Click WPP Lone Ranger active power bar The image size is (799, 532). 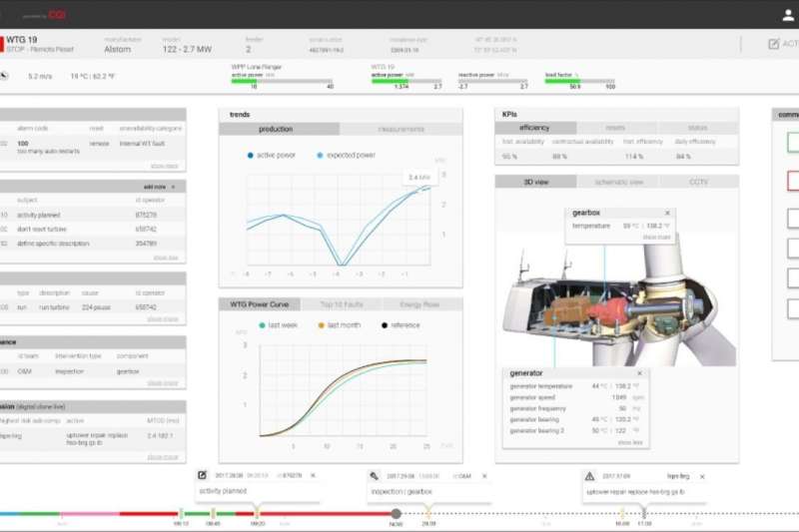click(282, 81)
